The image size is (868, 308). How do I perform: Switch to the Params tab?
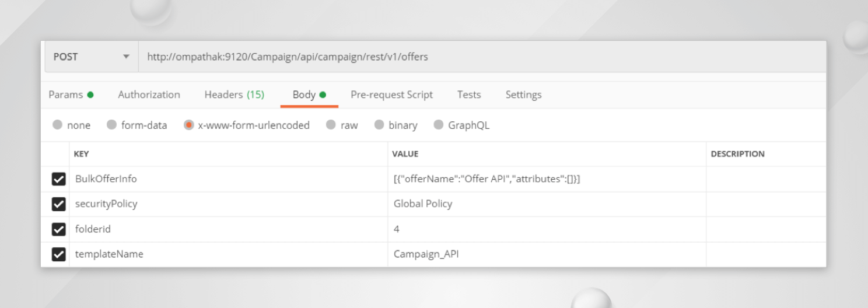click(71, 94)
